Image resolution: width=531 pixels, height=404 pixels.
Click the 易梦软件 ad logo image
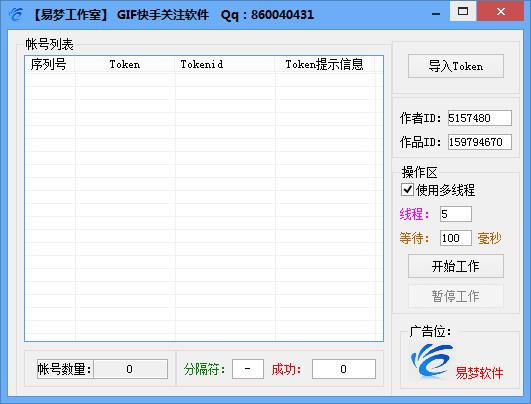point(432,361)
